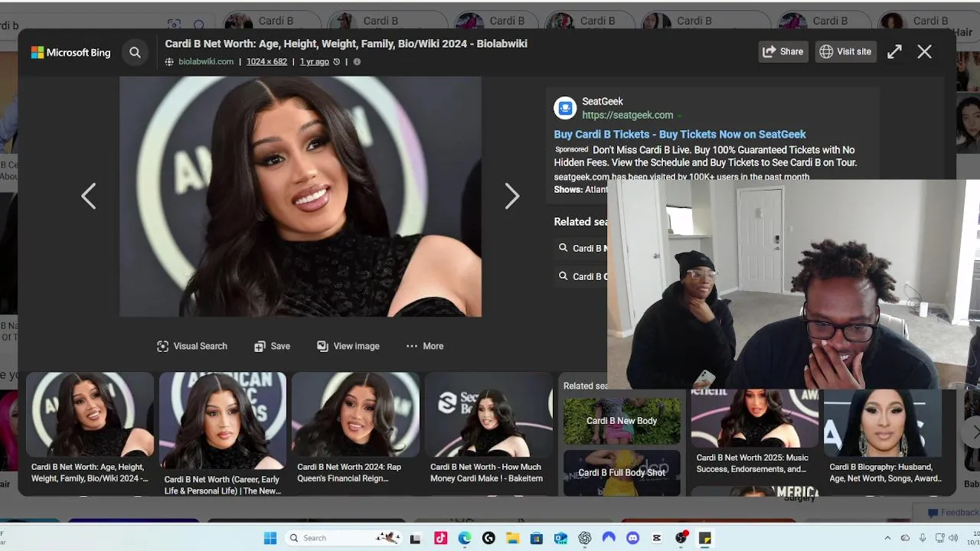The height and width of the screenshot is (551, 980).
Task: Click the microphone tray icon
Action: 923,538
